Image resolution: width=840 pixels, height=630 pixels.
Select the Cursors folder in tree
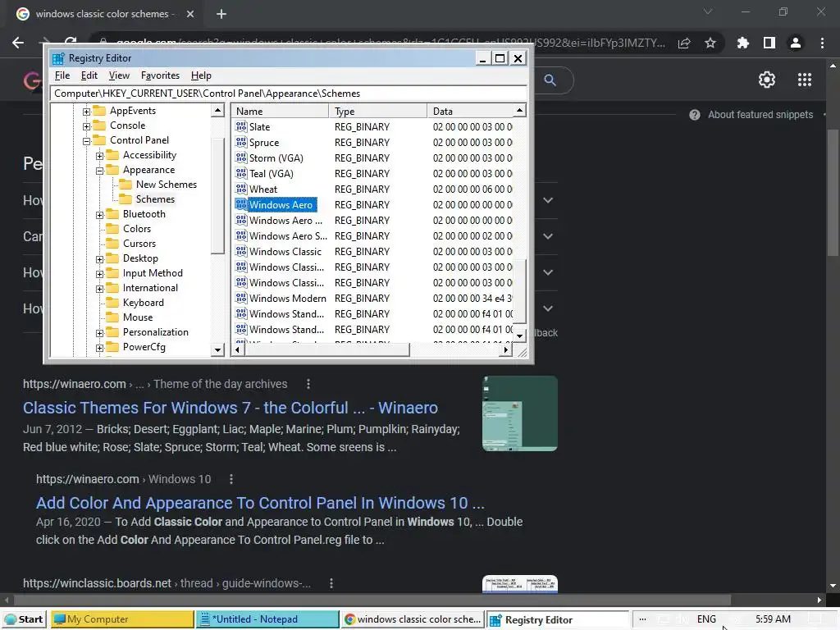139,243
